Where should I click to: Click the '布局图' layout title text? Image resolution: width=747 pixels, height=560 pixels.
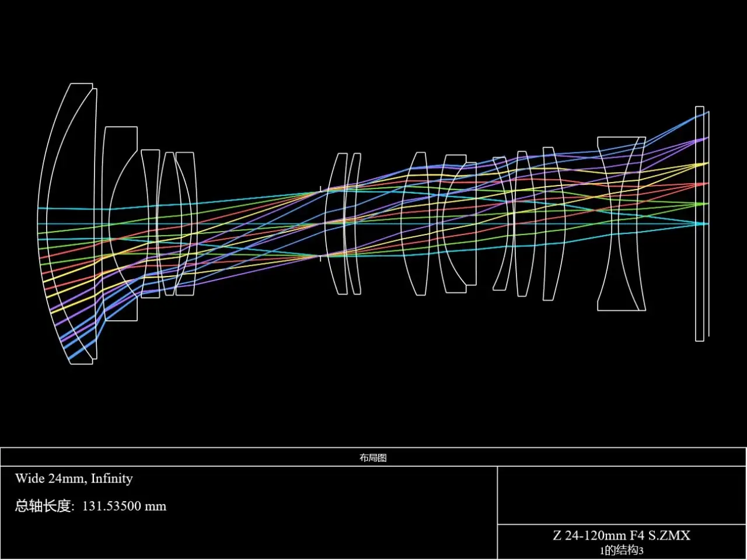pyautogui.click(x=373, y=458)
